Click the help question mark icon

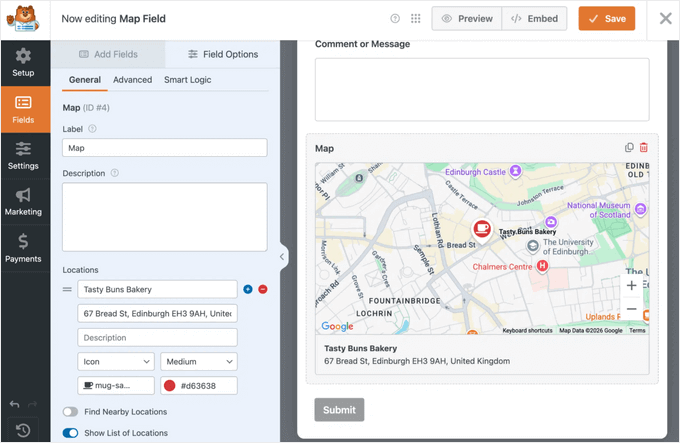coord(395,19)
